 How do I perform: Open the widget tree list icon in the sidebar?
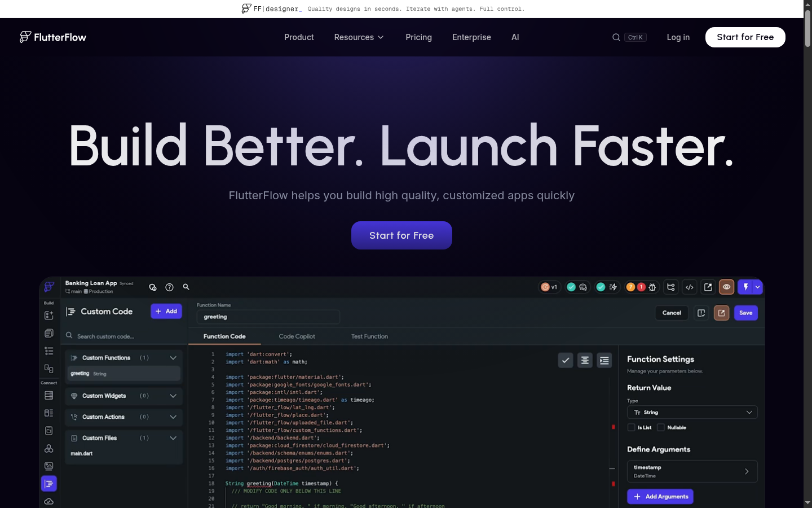(x=49, y=351)
